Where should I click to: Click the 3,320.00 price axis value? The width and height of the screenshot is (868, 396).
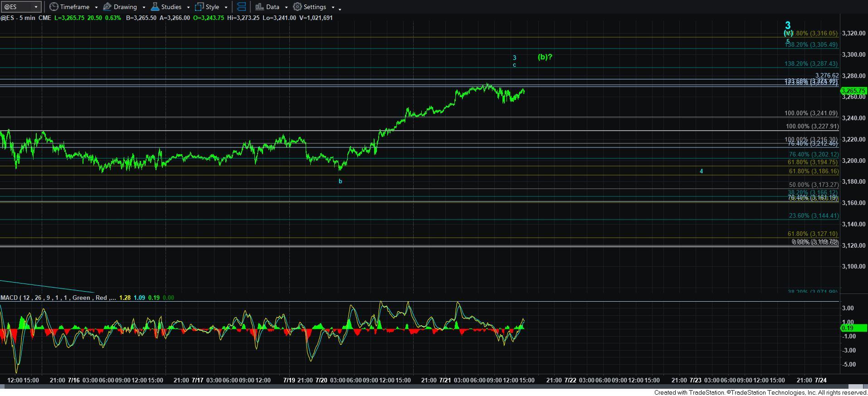853,33
